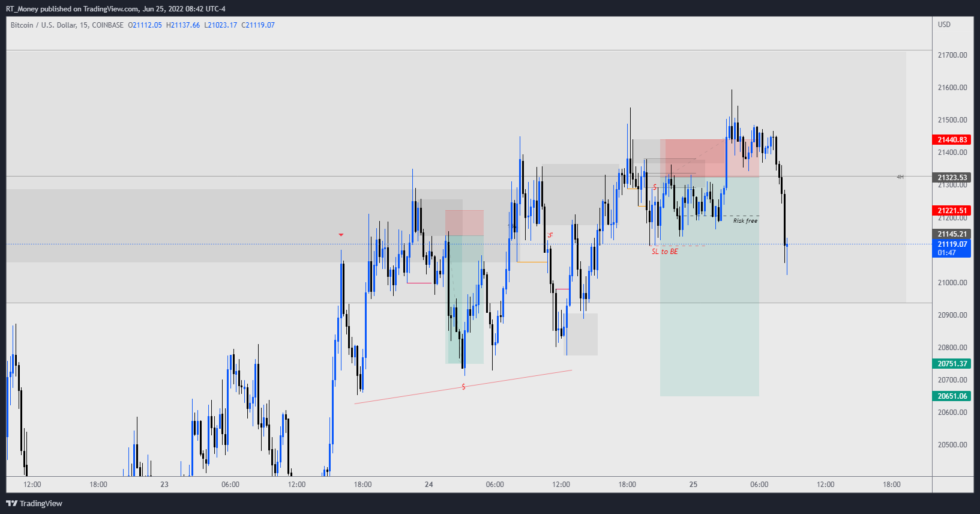Click the red 21221.51 price tag
The image size is (980, 514).
[952, 211]
